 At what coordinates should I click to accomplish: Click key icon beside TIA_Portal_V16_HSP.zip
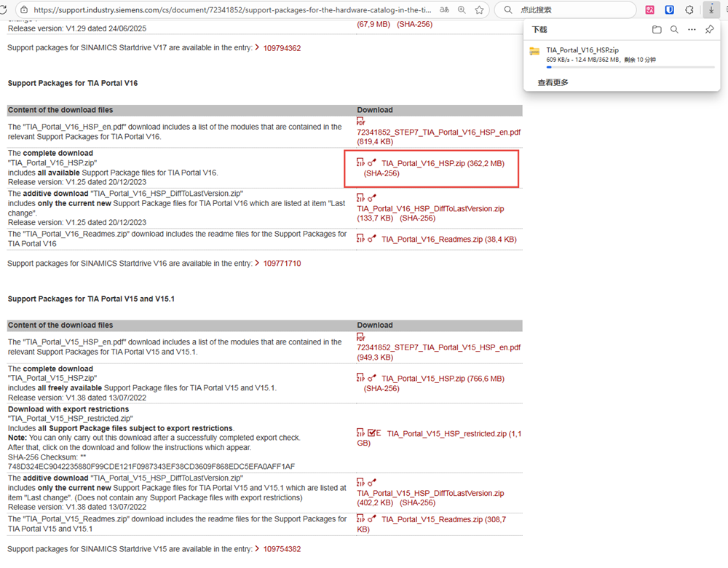pos(372,162)
